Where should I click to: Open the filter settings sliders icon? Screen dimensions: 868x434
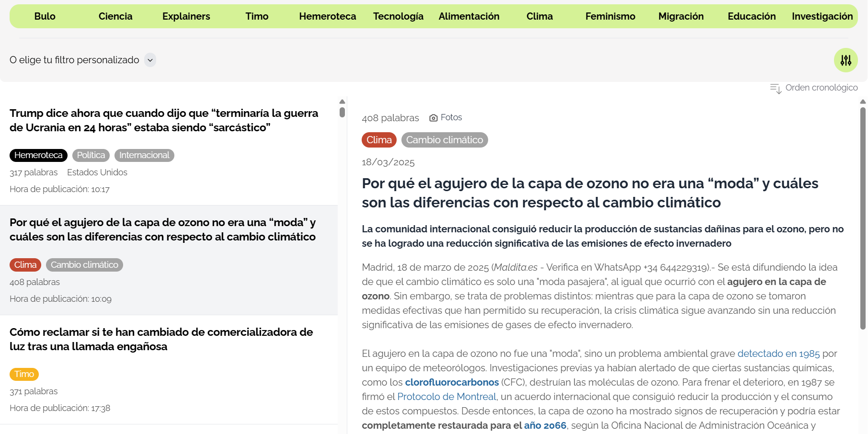845,60
